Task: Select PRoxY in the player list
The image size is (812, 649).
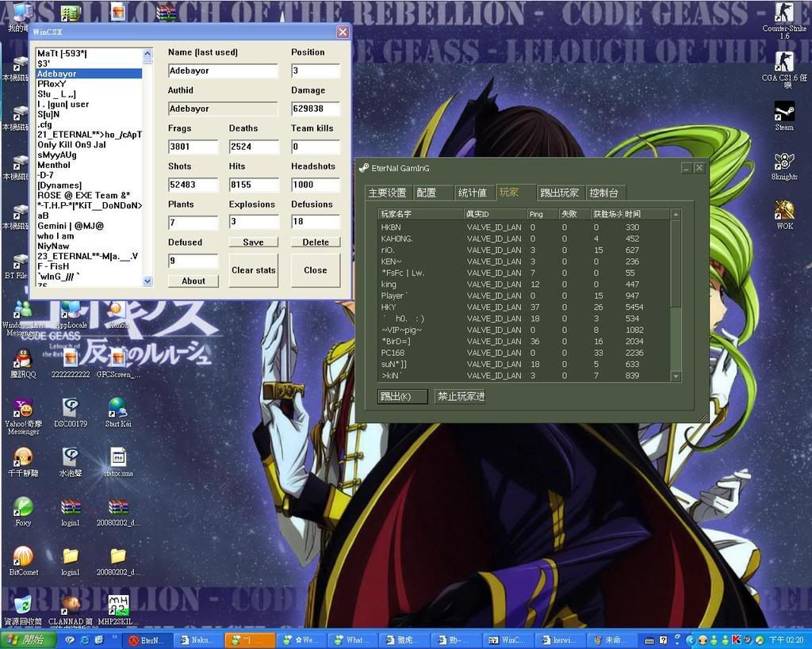Action: click(52, 83)
